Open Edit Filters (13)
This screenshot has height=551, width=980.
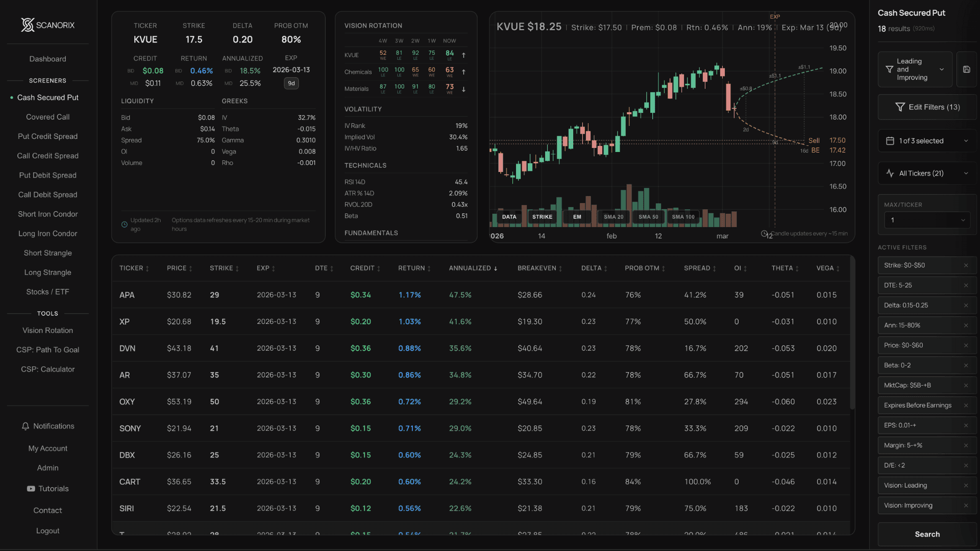(927, 107)
